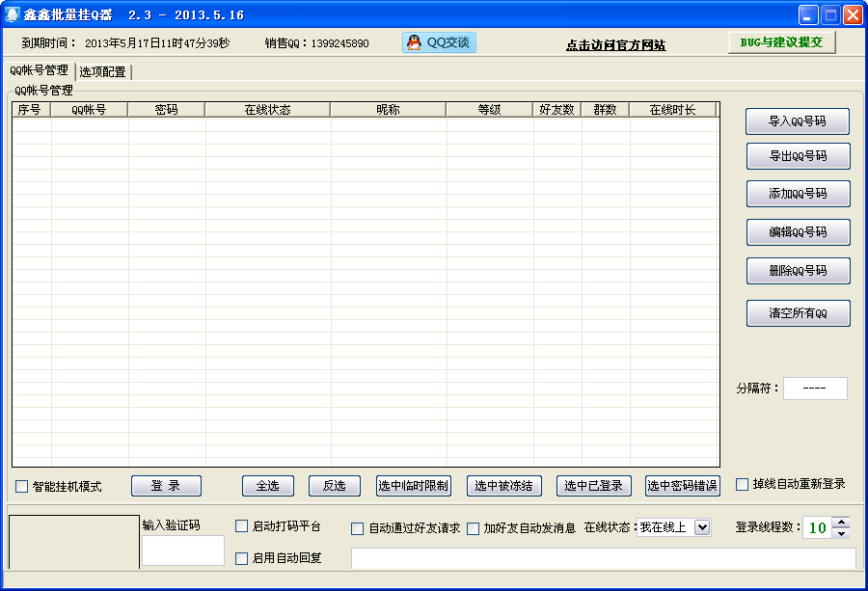Screen dimensions: 868x591
Task: Click 选中密码错误 button
Action: [682, 486]
